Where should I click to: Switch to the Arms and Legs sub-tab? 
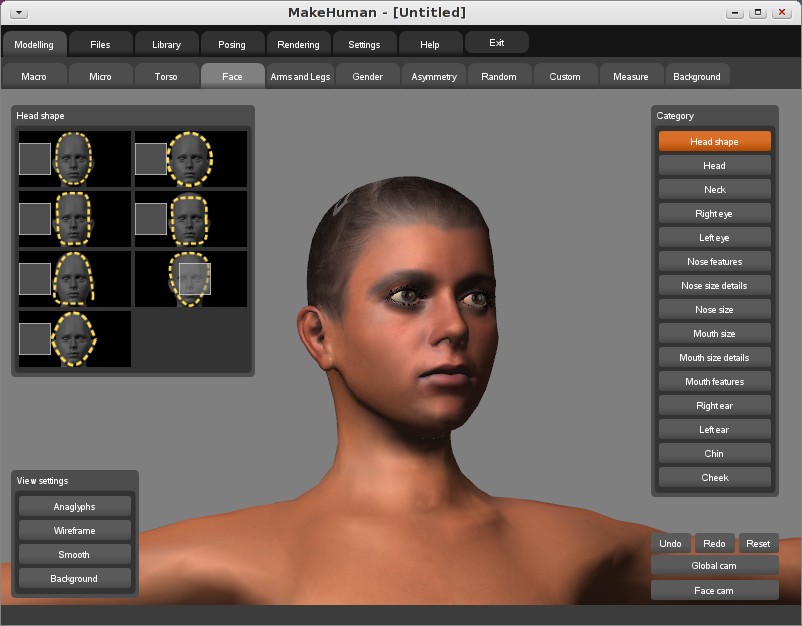coord(300,76)
